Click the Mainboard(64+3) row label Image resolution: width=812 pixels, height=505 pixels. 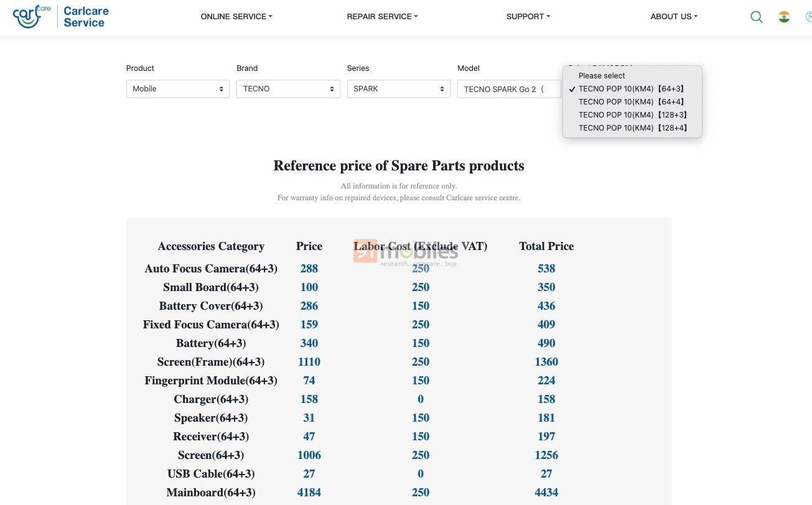click(x=211, y=493)
